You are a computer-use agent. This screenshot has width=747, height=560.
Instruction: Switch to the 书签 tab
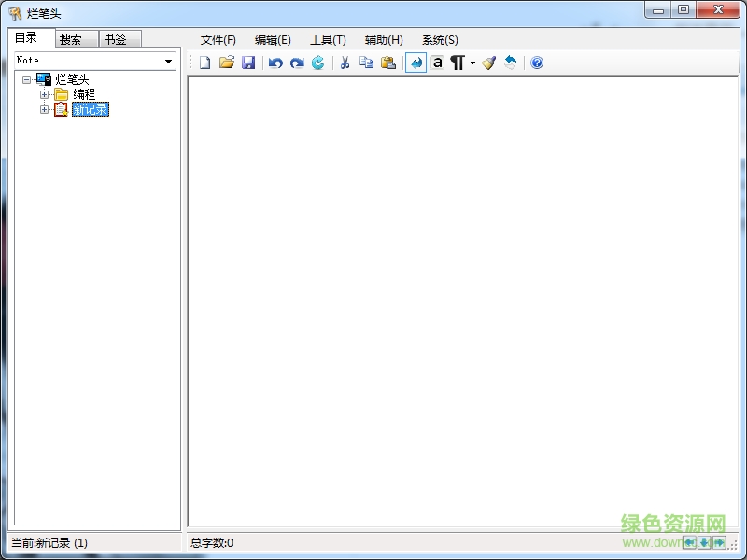point(120,39)
